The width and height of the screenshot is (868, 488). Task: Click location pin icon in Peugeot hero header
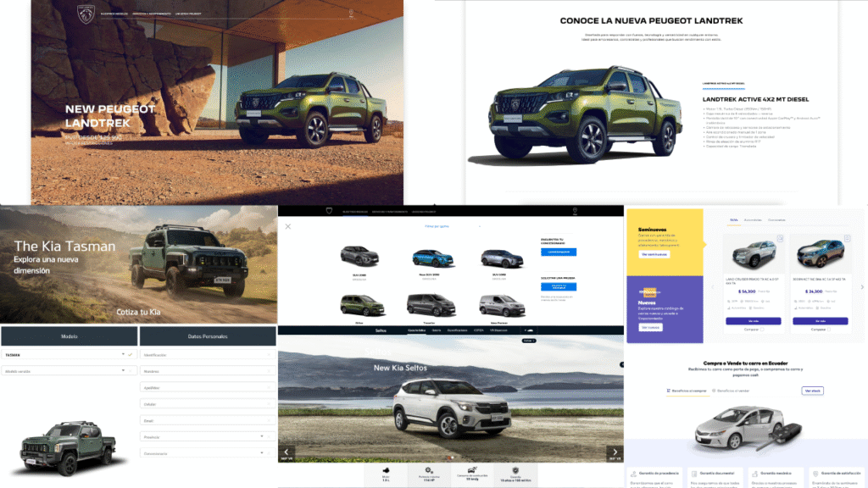351,13
